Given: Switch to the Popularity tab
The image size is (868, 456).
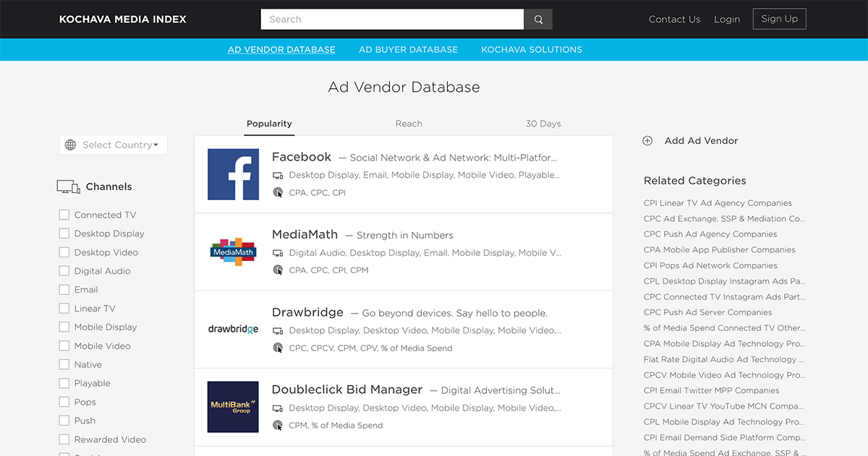Looking at the screenshot, I should (x=269, y=124).
